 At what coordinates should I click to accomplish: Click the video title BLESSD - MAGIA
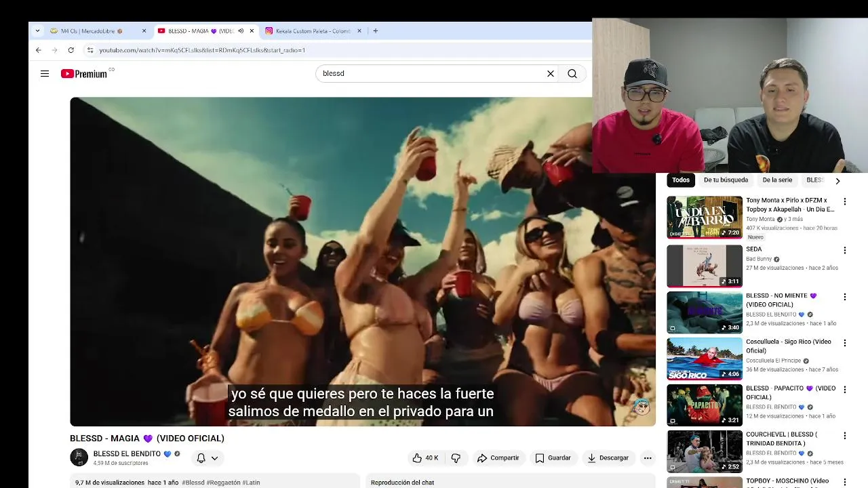pos(147,439)
